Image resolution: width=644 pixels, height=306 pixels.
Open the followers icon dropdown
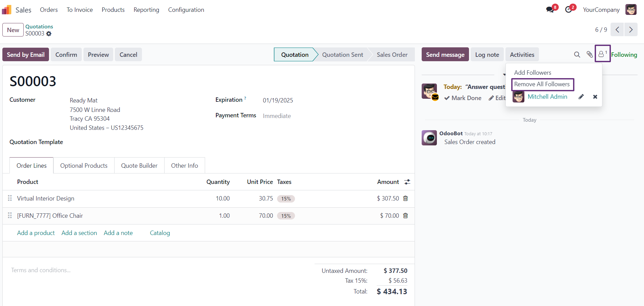tap(602, 54)
